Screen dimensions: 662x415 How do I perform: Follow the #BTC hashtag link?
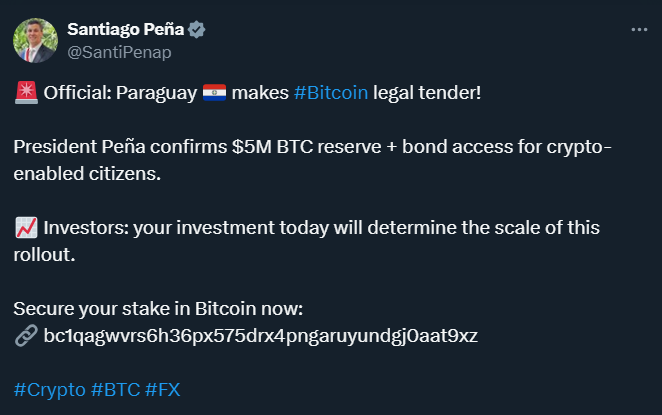(115, 388)
